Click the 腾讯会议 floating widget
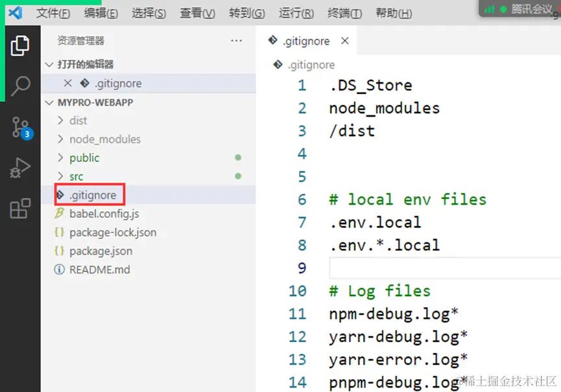The width and height of the screenshot is (561, 392). 519,8
